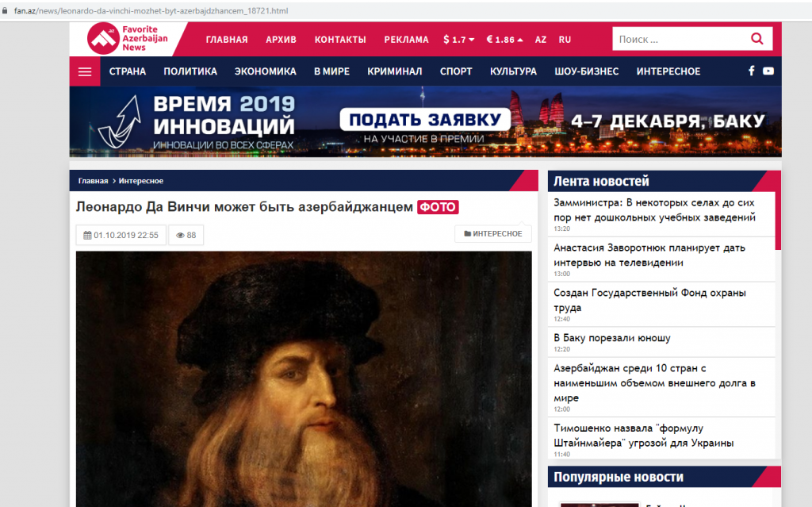The image size is (812, 507).
Task: Click the article headline about Леонардо Да Винчи
Action: (244, 207)
